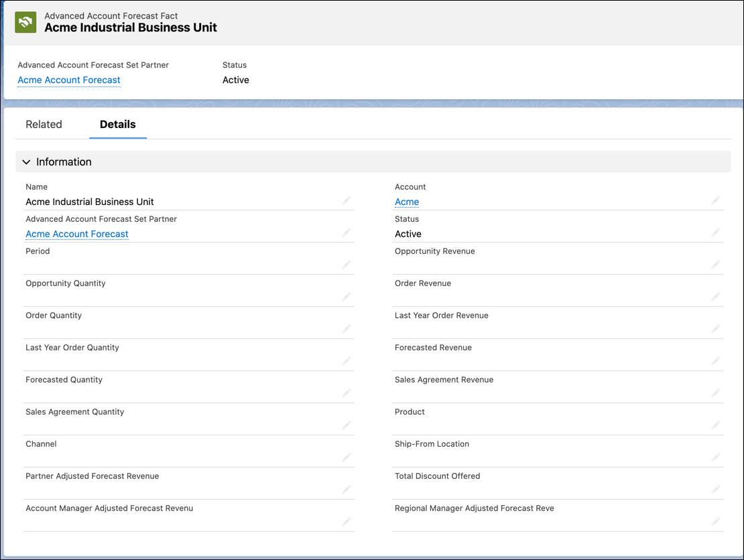Edit the Name field via its pencil icon
Screen dimensions: 744x560
(x=347, y=200)
